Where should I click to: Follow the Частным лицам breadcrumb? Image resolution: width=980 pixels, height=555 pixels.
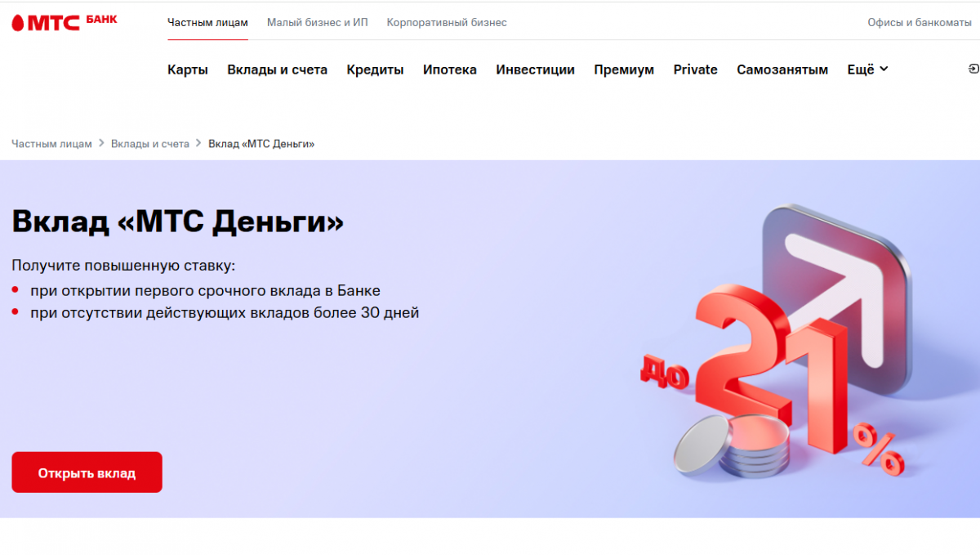51,143
